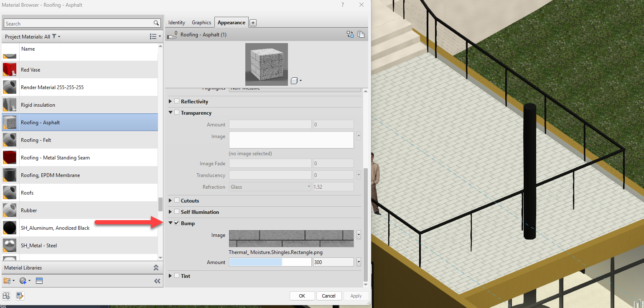The height and width of the screenshot is (308, 644).
Task: Open the Asset Browser with edit icon
Action: 20,296
